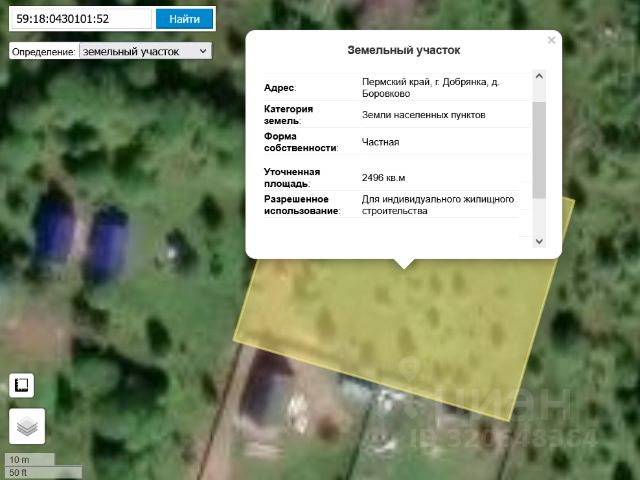Close the Земельный участок popup
640x480 pixels.
point(551,40)
